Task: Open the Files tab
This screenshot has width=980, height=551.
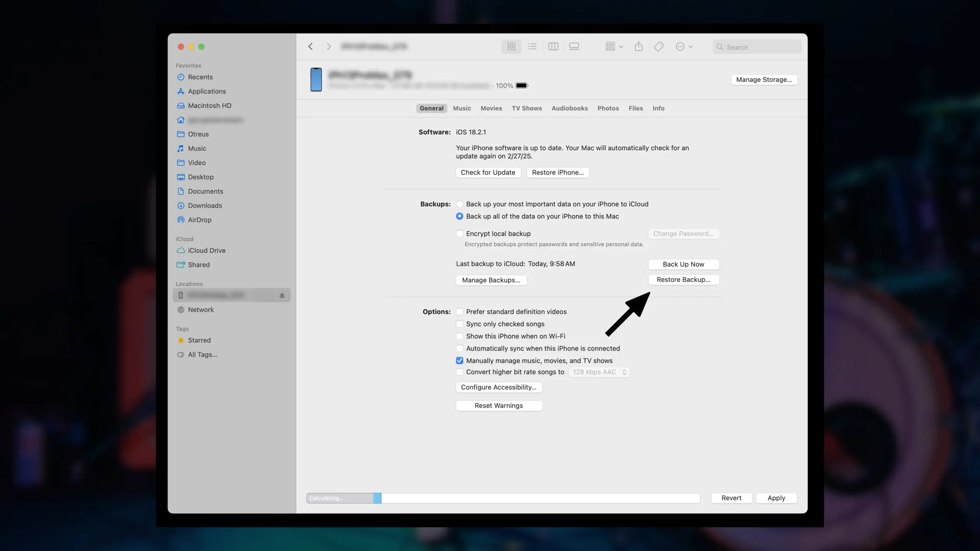Action: pyautogui.click(x=635, y=108)
